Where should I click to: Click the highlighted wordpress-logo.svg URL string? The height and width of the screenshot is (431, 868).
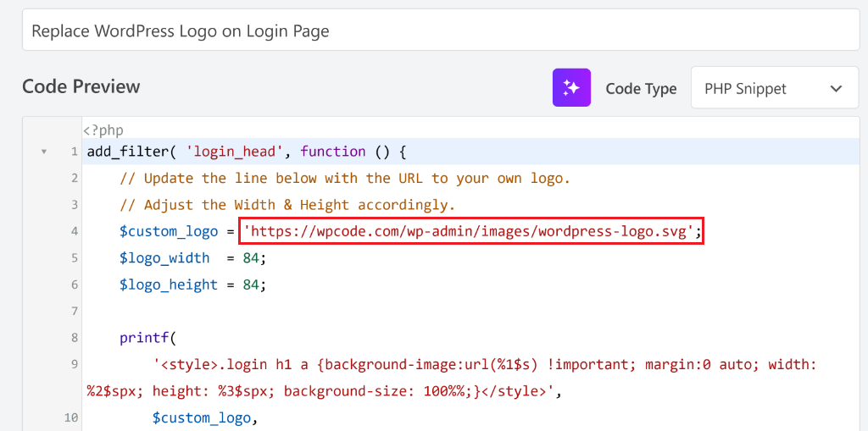pyautogui.click(x=473, y=231)
